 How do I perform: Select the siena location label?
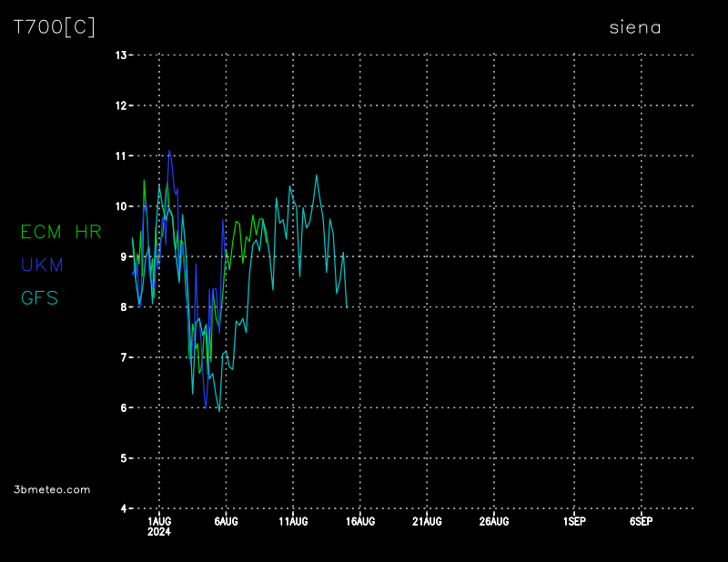coord(634,27)
